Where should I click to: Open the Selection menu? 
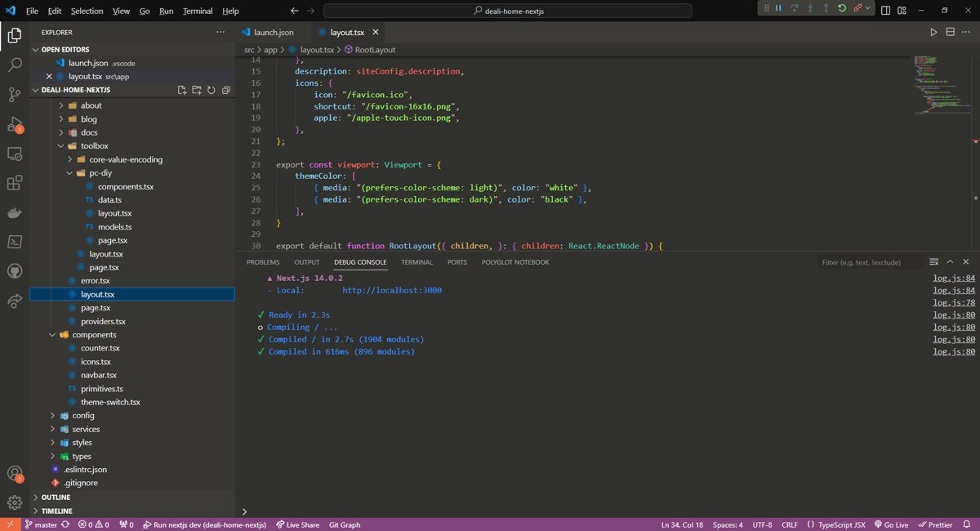coord(87,11)
